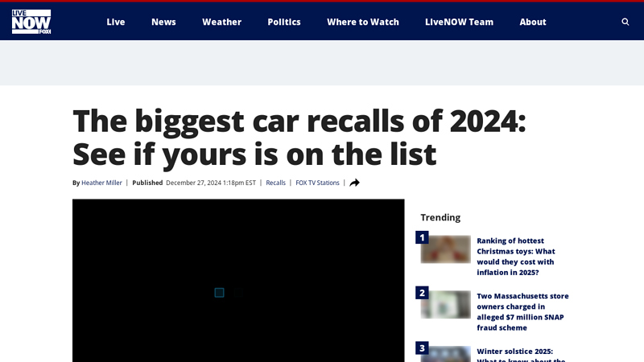This screenshot has height=362, width=644.
Task: Open the Live menu item
Action: (x=116, y=22)
